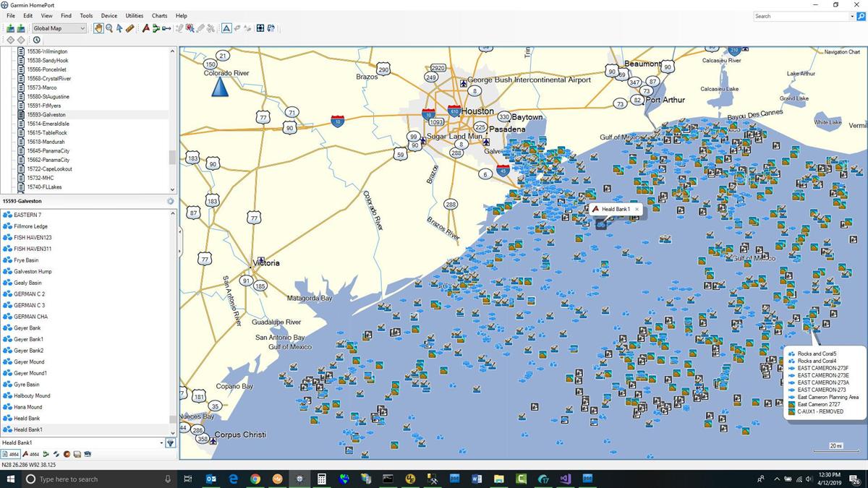Open the Edit menu
The image size is (868, 488).
(x=27, y=16)
